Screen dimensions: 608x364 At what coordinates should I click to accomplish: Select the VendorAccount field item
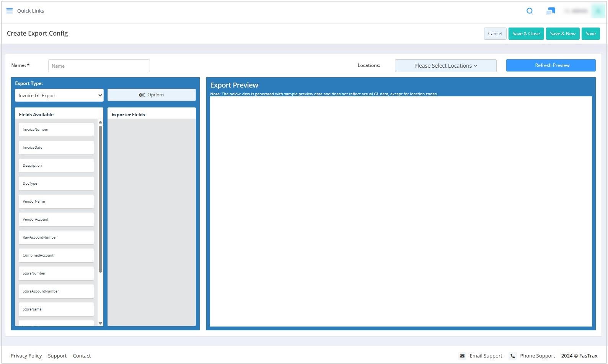56,219
